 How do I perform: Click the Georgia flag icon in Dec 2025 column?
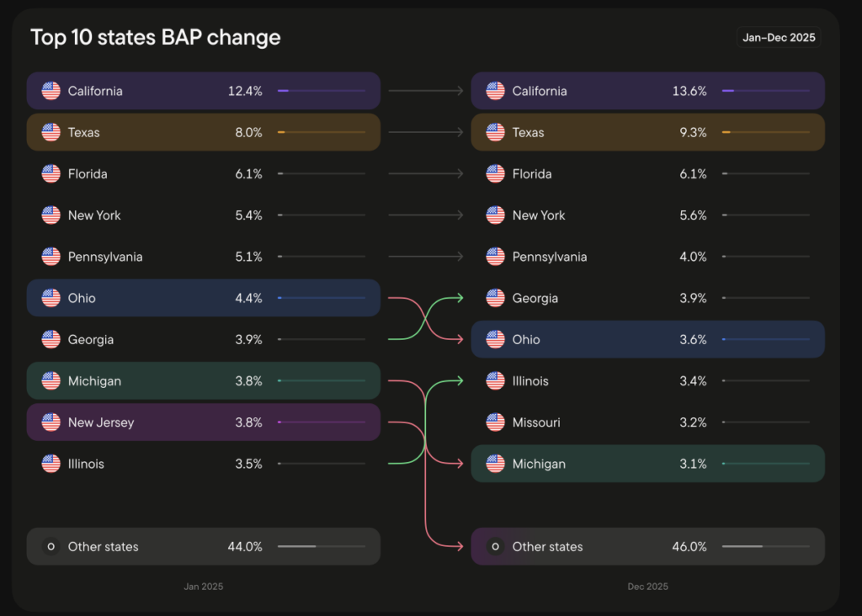(496, 298)
